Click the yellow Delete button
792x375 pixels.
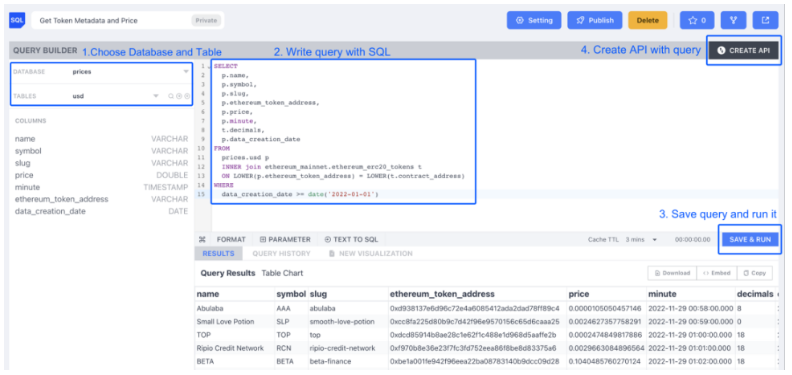point(648,20)
